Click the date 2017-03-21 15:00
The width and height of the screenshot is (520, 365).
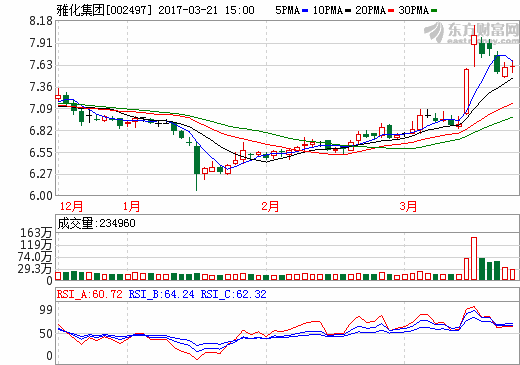206,10
